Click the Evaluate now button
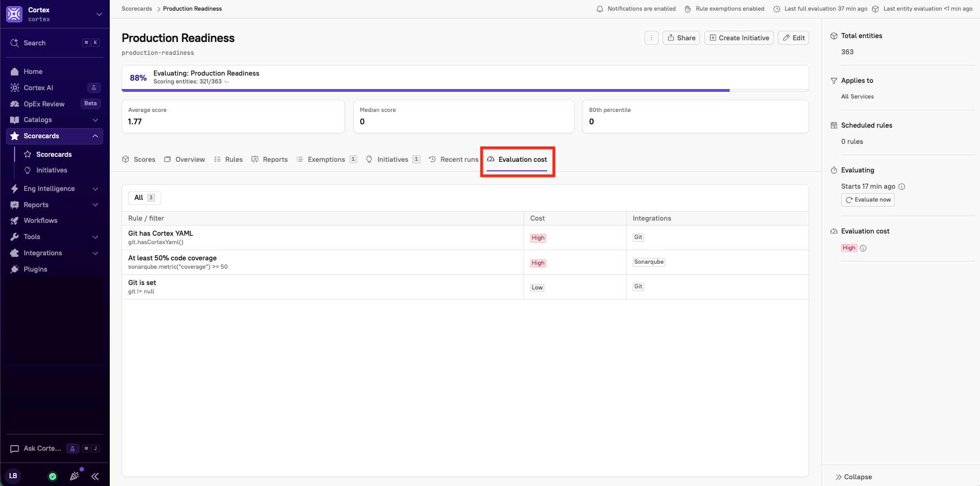 coord(868,200)
